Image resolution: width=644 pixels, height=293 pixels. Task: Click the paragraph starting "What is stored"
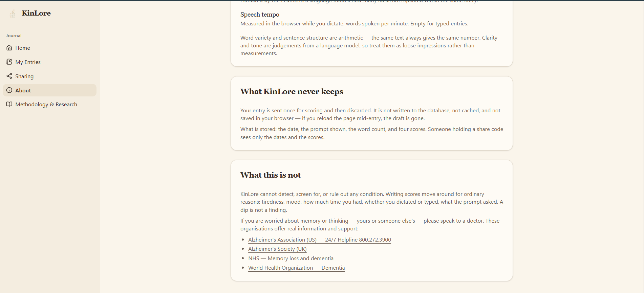pos(372,133)
